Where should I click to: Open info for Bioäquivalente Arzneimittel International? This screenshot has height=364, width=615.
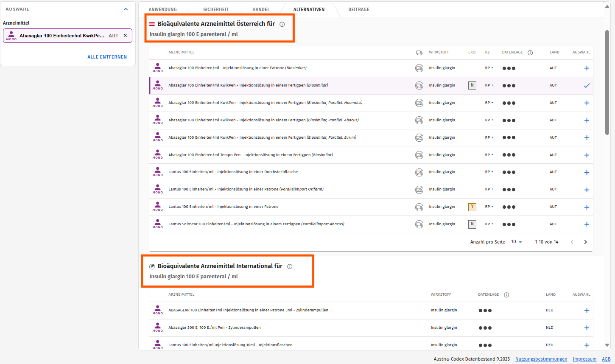pyautogui.click(x=290, y=266)
